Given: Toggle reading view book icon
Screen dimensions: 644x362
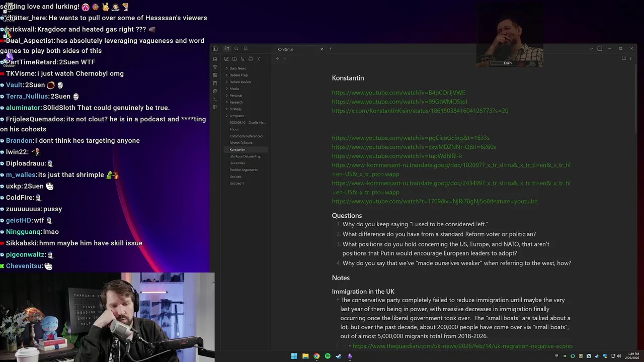Looking at the screenshot, I should click(624, 59).
